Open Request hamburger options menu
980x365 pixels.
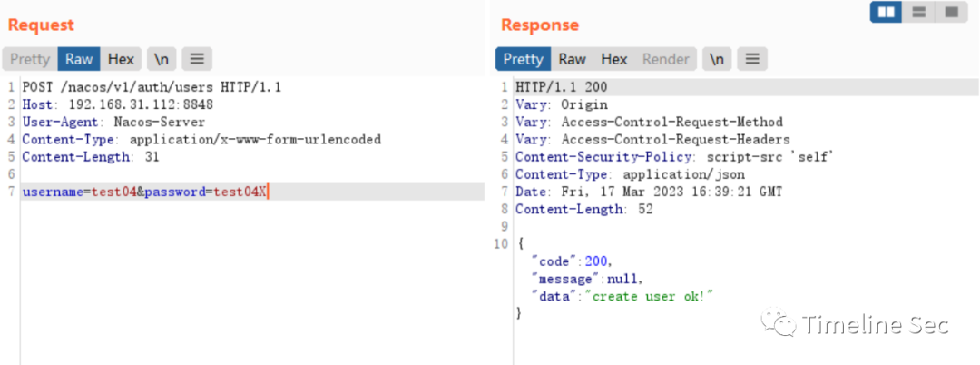point(197,59)
